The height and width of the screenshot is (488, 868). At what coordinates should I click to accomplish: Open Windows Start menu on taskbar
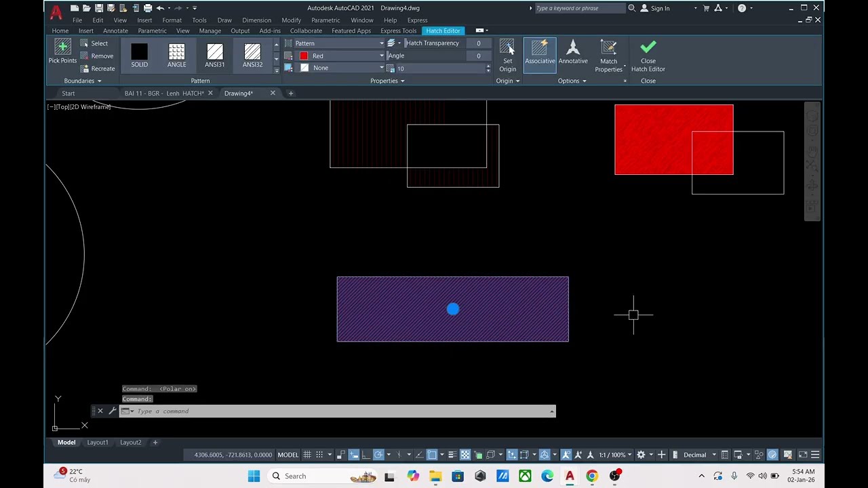pyautogui.click(x=254, y=476)
